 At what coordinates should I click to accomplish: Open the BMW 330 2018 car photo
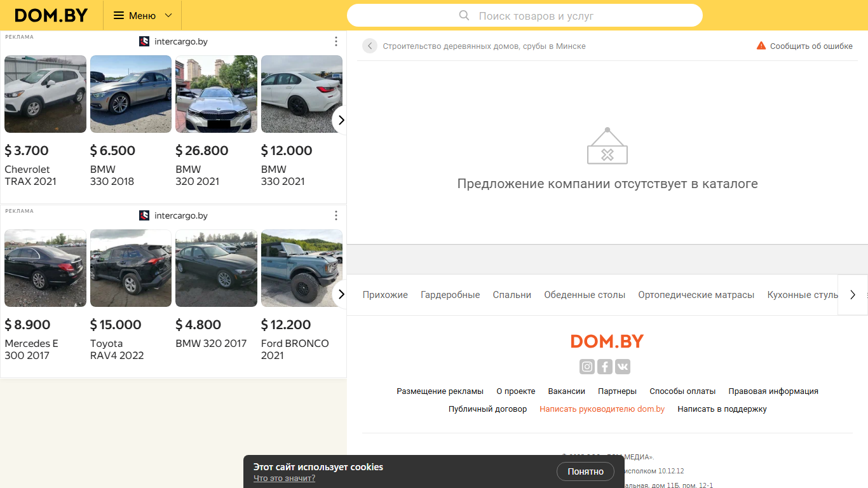tap(131, 94)
